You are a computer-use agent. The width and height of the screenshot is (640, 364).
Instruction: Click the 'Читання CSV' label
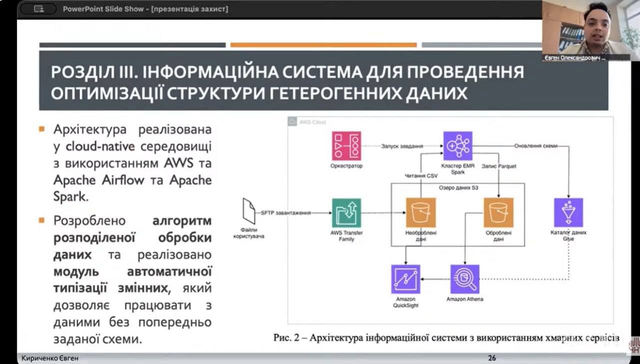pos(420,176)
